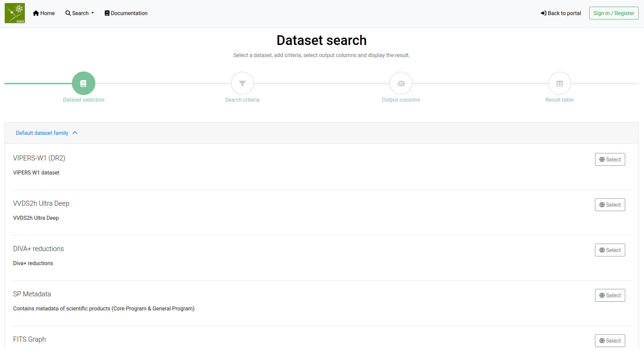Select the VVDS2h Ultra Deep dataset

(610, 205)
